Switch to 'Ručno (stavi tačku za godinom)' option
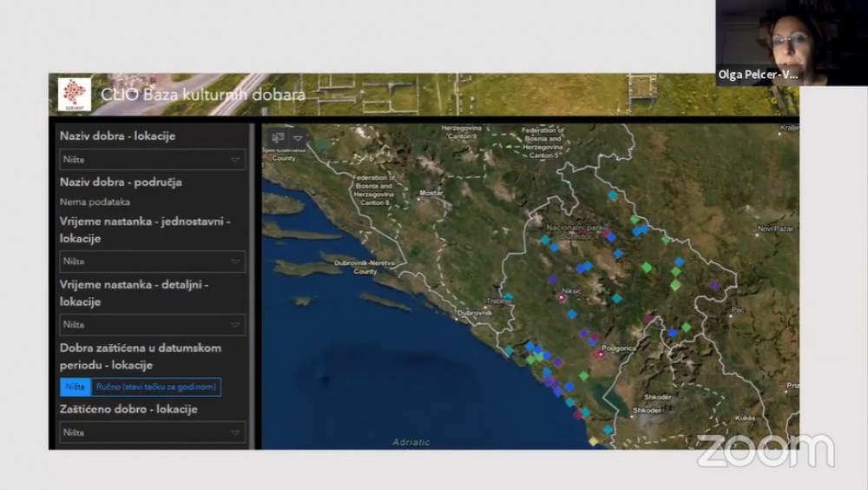868x490 pixels. [x=156, y=387]
